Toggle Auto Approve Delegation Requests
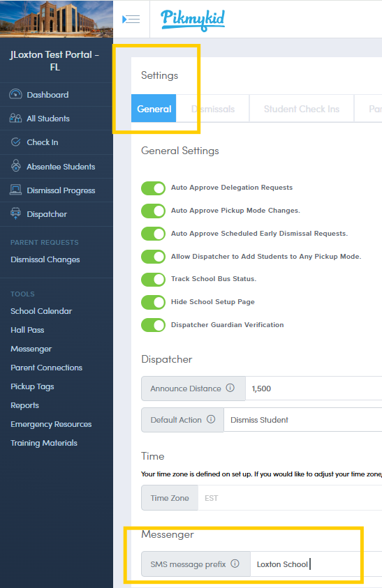Image resolution: width=382 pixels, height=588 pixels. coord(153,188)
